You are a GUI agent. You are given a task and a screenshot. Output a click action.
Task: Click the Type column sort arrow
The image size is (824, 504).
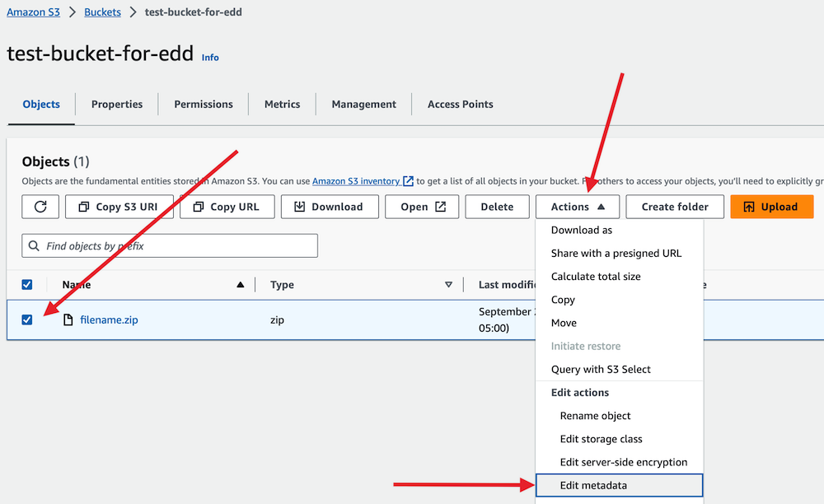(448, 285)
